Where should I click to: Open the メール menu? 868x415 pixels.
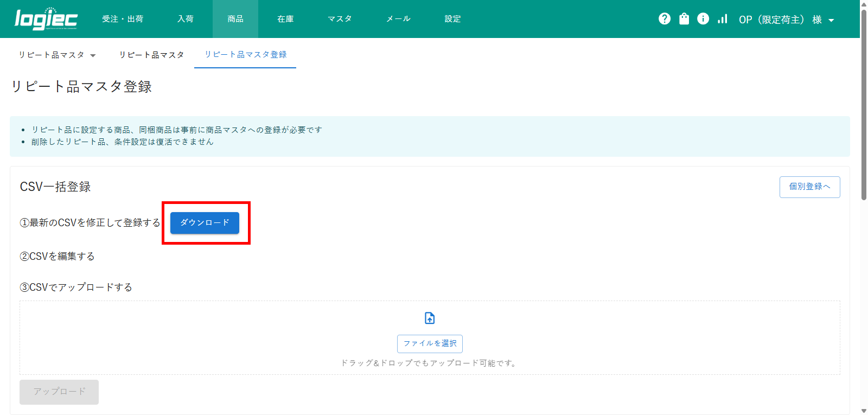398,19
